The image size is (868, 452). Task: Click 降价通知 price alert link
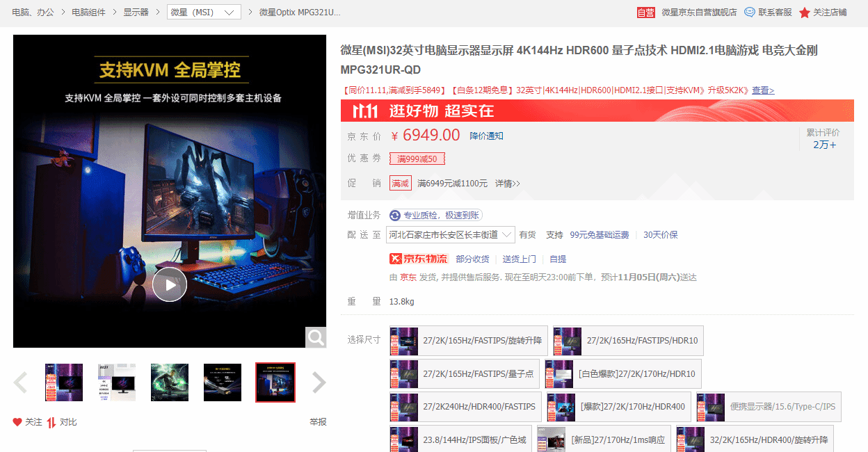click(486, 136)
